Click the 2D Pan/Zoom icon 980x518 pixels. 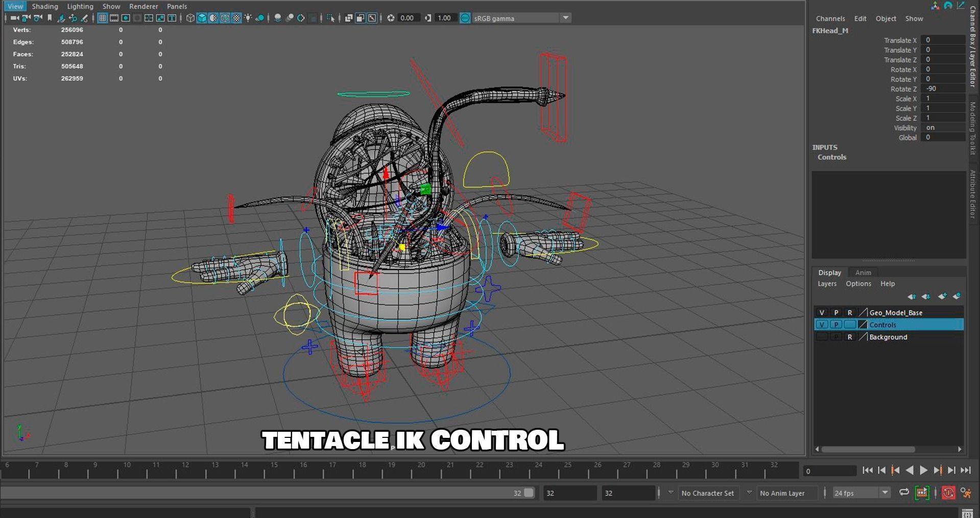point(73,18)
